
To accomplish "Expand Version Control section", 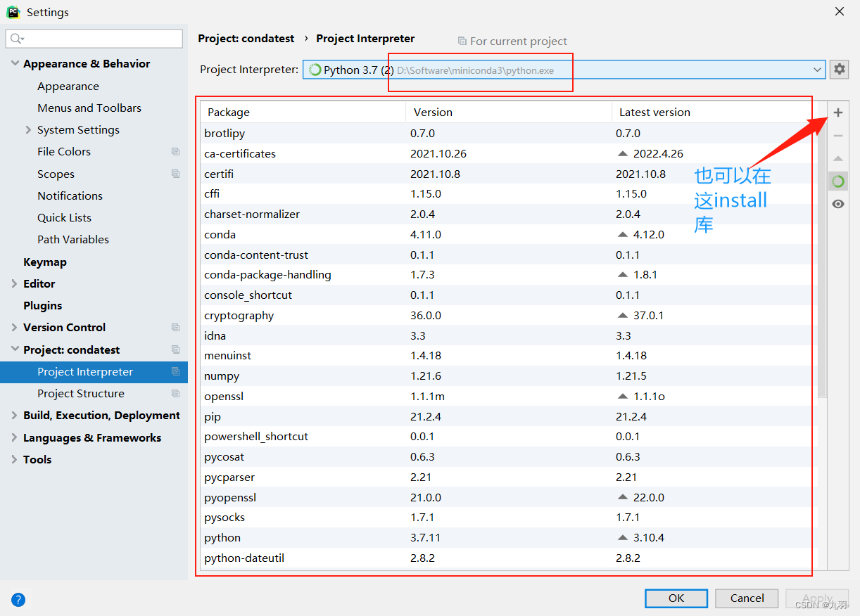I will [15, 327].
